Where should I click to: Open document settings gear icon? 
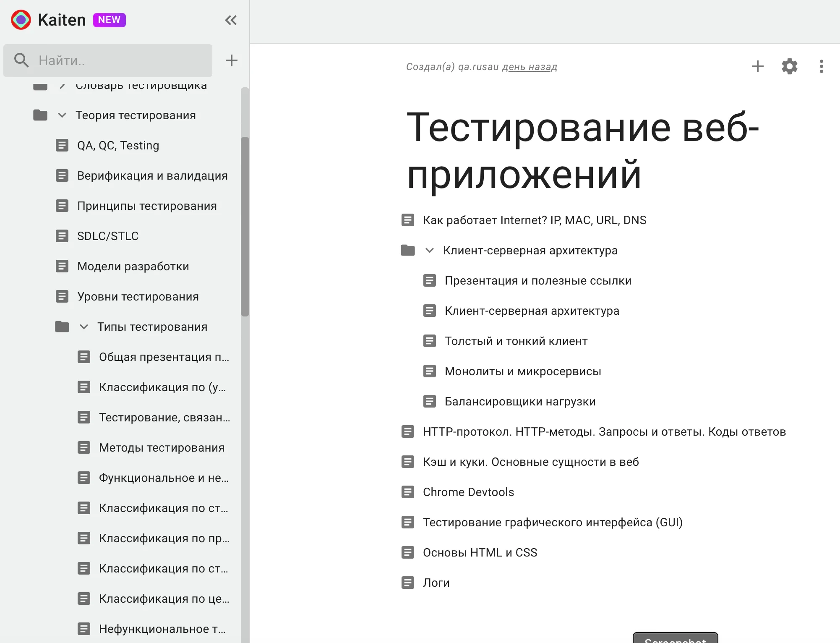tap(789, 66)
